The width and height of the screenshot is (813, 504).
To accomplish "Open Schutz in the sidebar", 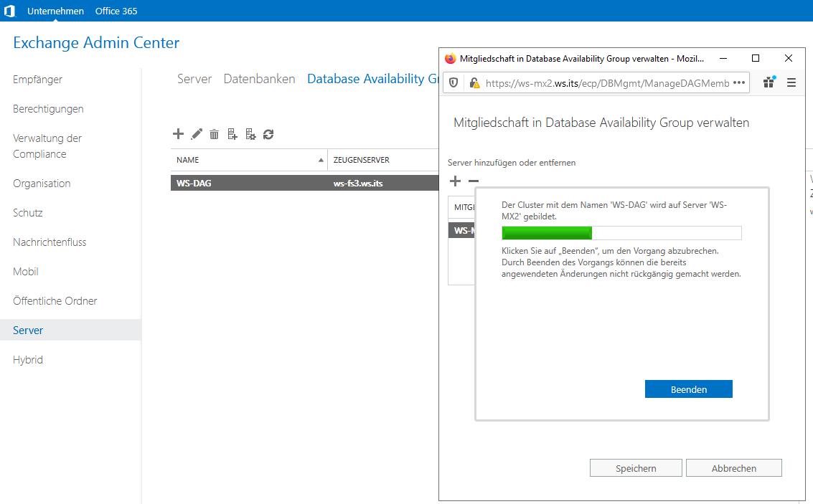I will (x=28, y=213).
